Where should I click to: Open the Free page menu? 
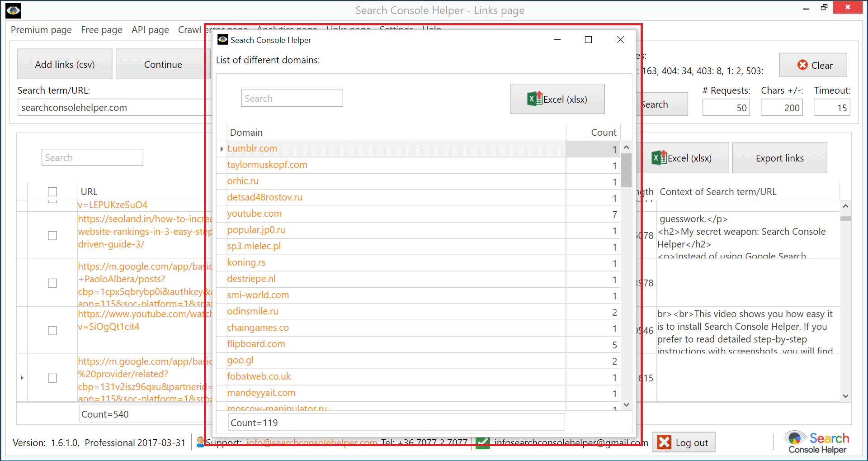coord(101,30)
